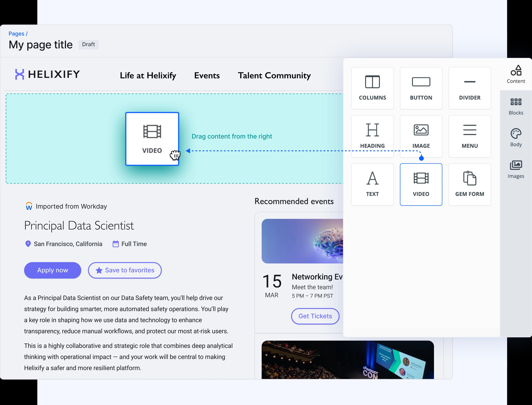Click the Get Tickets button
532x405 pixels.
[x=315, y=316]
